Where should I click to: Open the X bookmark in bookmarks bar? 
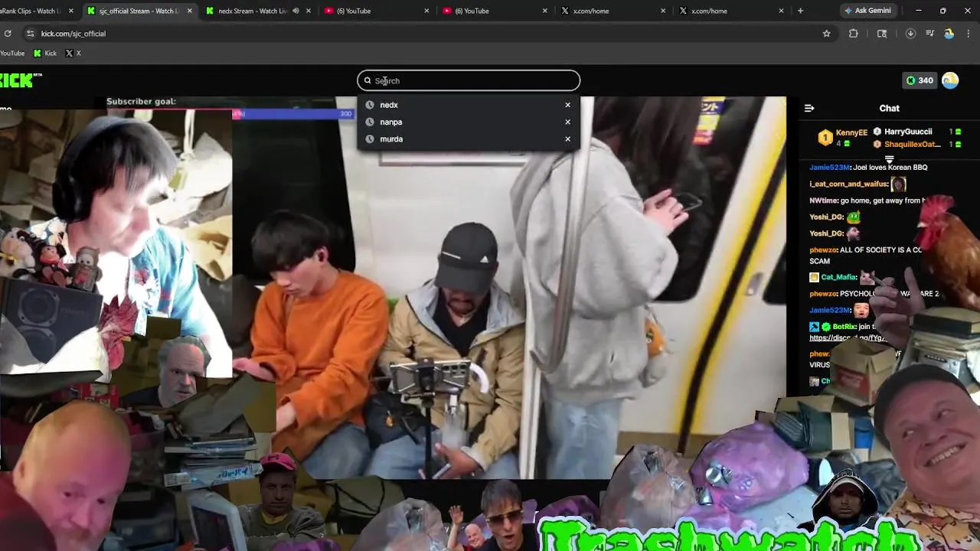click(73, 53)
